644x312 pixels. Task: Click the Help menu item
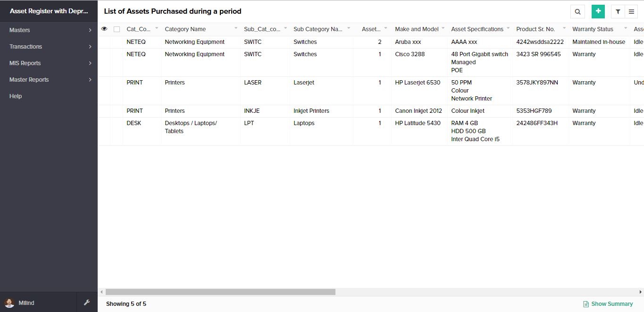click(x=16, y=96)
